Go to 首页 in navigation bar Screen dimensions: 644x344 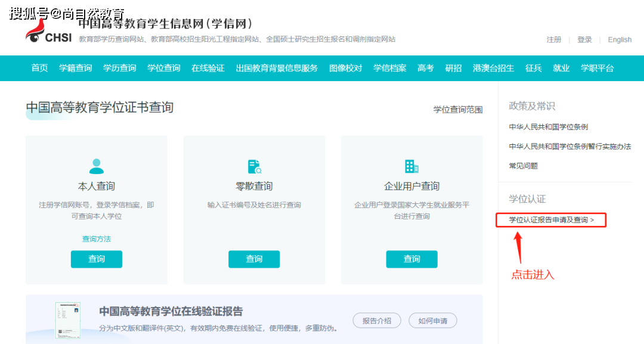pyautogui.click(x=39, y=68)
